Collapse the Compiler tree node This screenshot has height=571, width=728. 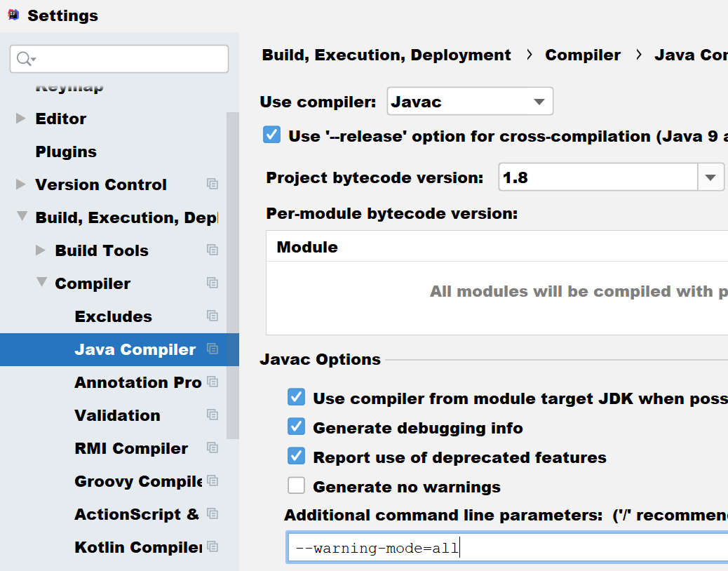42,282
